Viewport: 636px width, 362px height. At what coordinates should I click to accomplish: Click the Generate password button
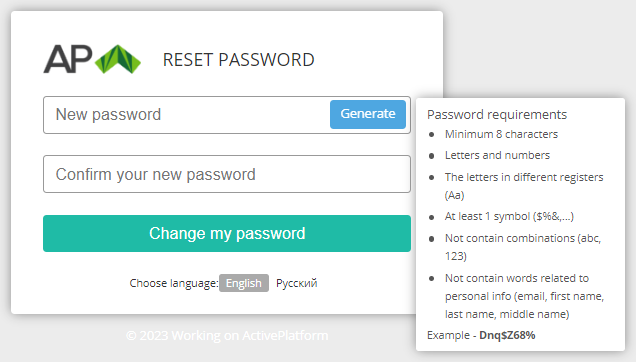coord(368,114)
